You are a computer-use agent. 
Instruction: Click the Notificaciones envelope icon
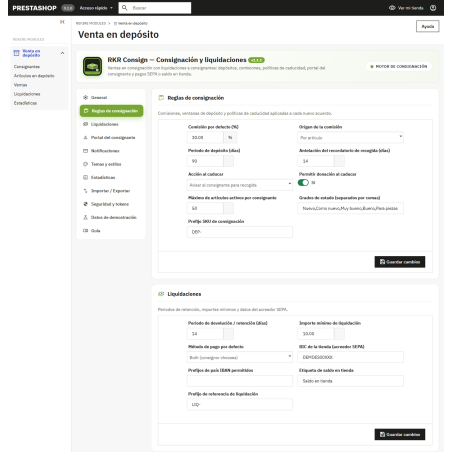(x=85, y=151)
